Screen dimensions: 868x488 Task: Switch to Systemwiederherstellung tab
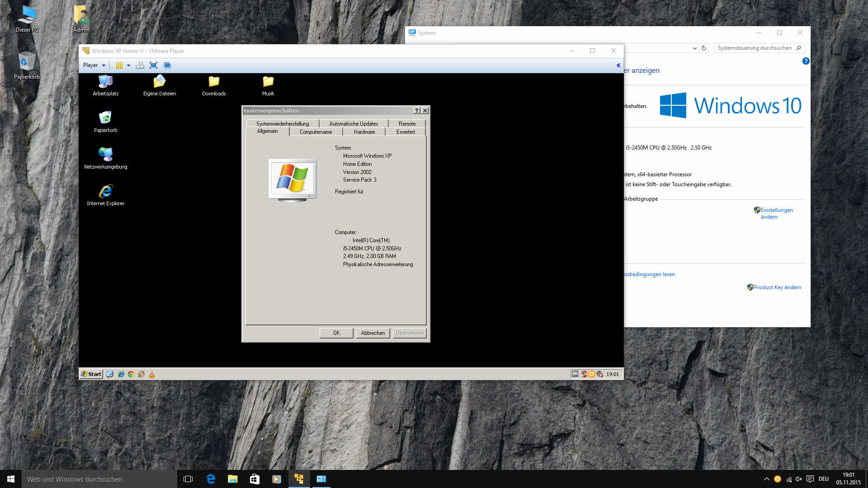tap(283, 124)
